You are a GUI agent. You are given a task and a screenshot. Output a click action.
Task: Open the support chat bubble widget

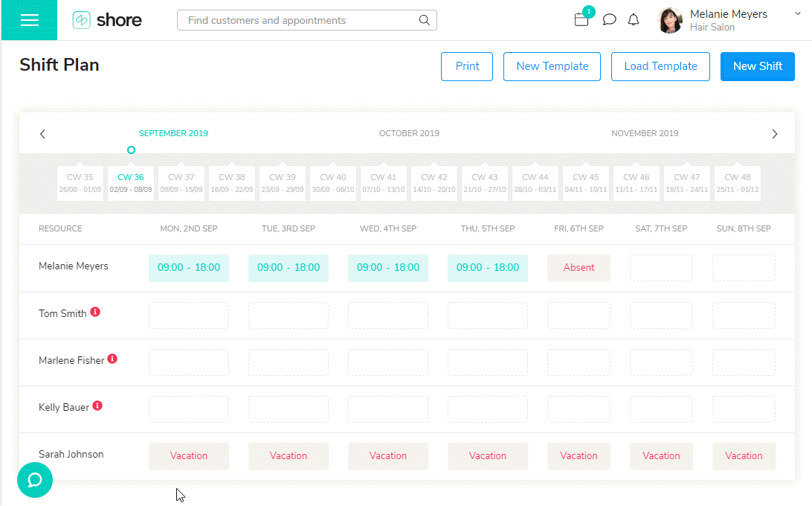tap(35, 480)
